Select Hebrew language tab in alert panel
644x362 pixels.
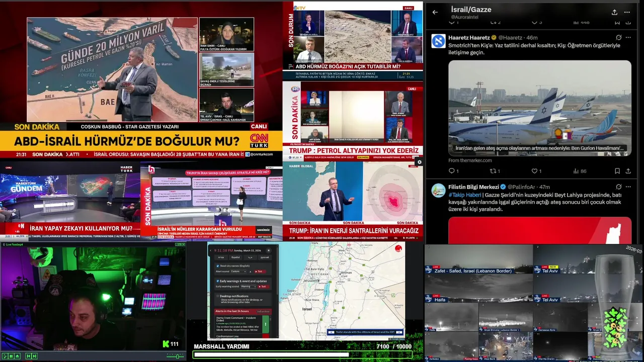[221, 257]
